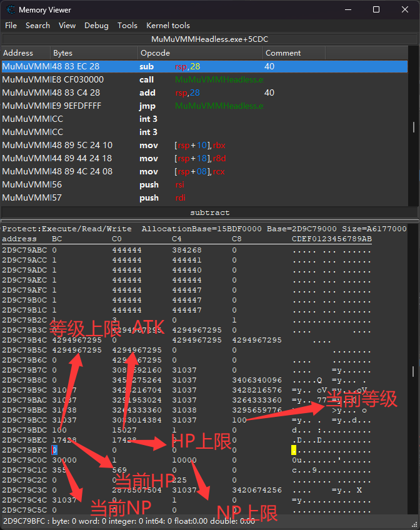Select the sub rsp,28 instruction row
This screenshot has width=420, height=530.
[x=204, y=67]
